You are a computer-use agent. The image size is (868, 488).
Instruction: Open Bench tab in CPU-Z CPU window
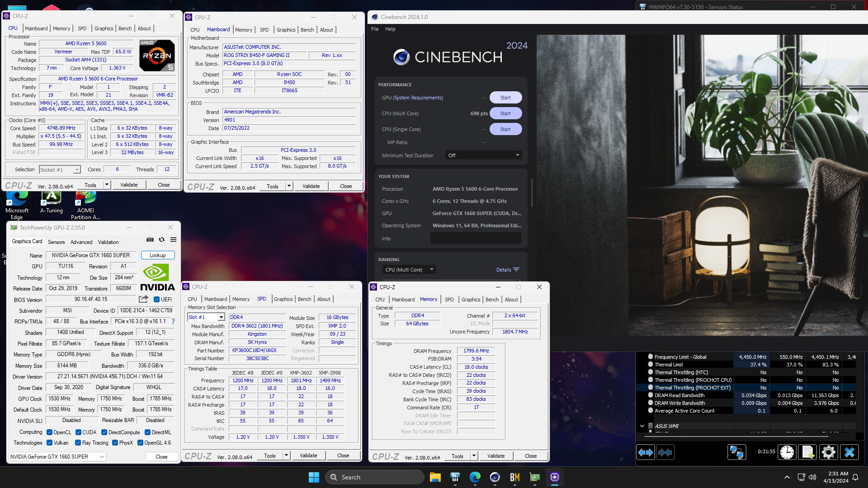tap(125, 28)
